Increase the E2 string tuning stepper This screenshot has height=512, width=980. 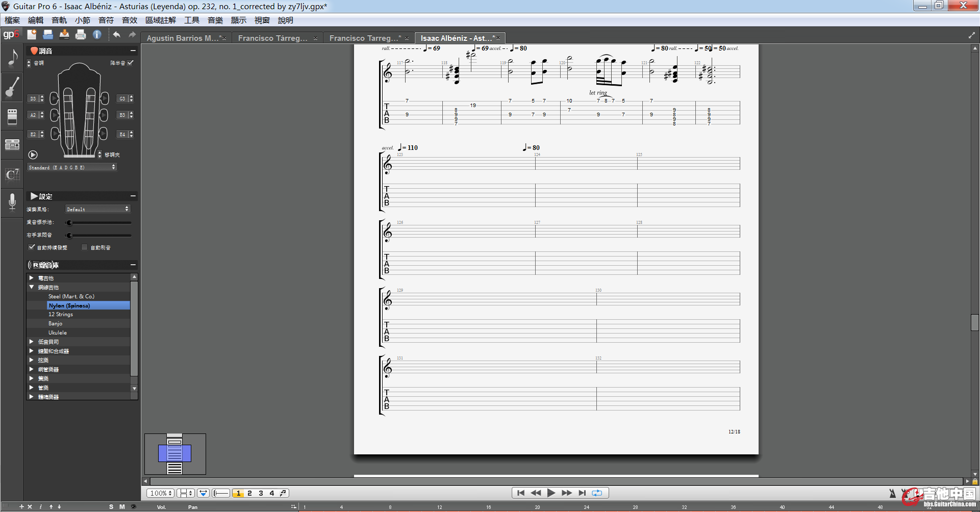pos(41,133)
